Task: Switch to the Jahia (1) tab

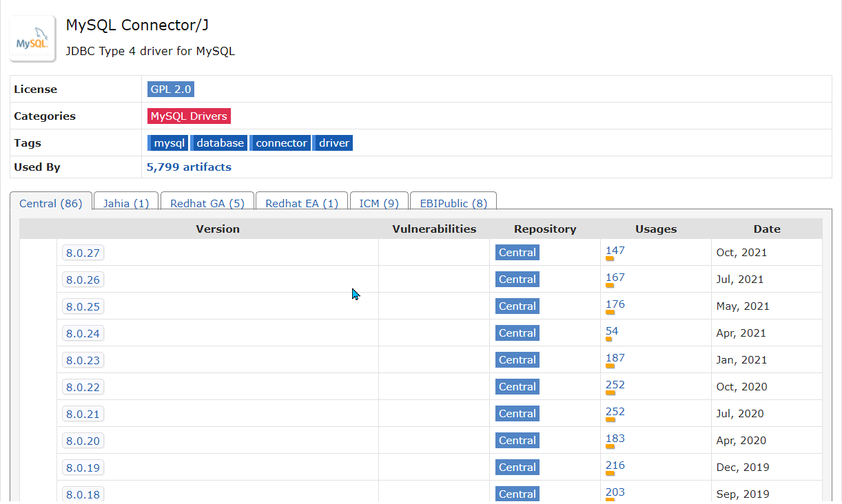Action: click(126, 203)
